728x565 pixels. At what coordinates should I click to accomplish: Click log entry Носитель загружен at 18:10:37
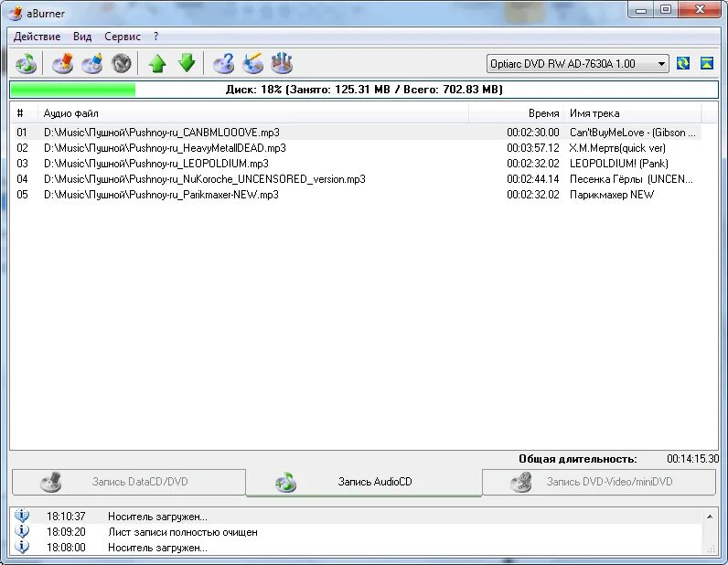pyautogui.click(x=157, y=517)
